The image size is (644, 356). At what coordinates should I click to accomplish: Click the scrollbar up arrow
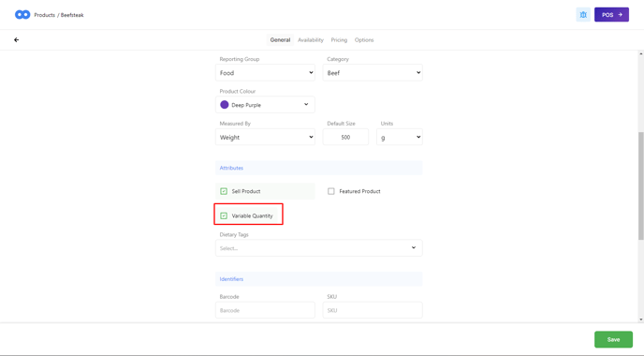click(640, 53)
